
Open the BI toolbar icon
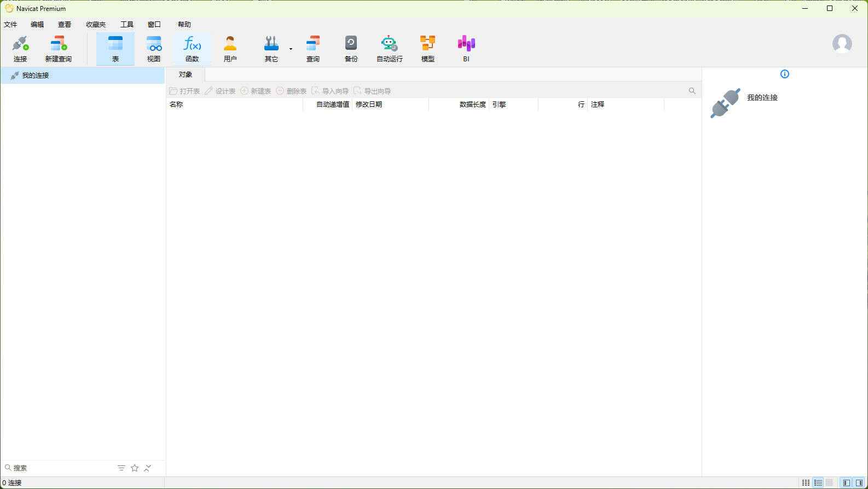coord(466,49)
